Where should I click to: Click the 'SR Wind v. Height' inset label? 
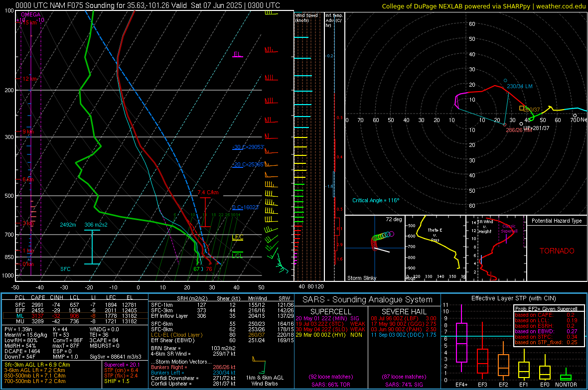(485, 227)
